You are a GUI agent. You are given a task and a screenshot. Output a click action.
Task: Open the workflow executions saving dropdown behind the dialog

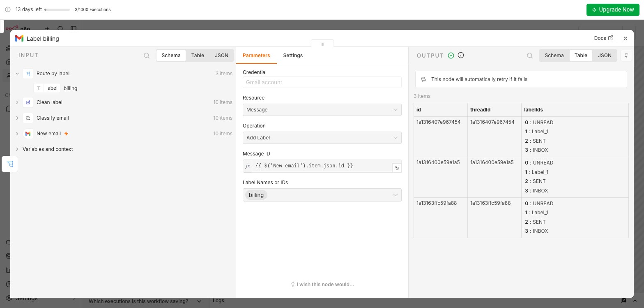tap(145, 301)
